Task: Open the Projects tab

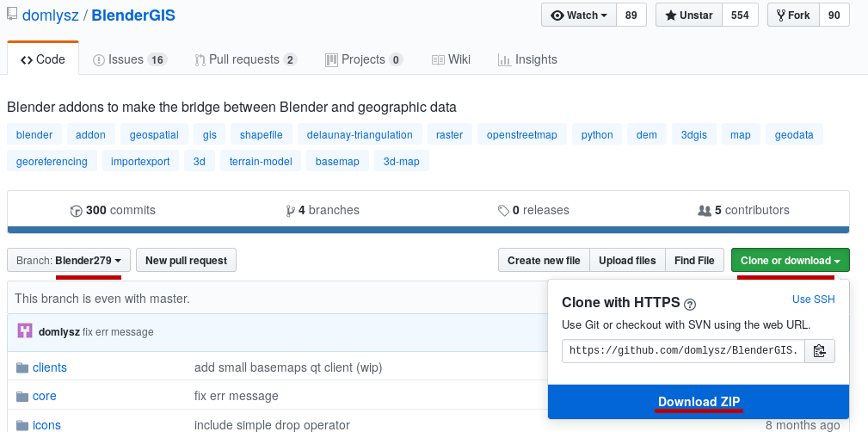Action: [364, 59]
